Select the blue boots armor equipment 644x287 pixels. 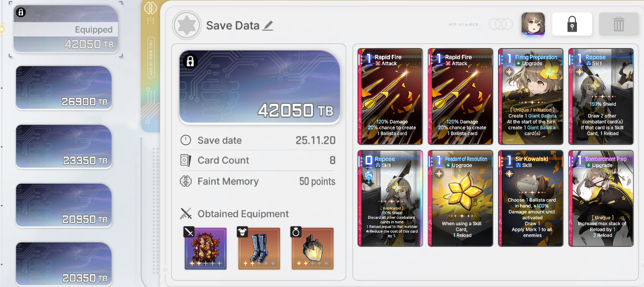(259, 248)
